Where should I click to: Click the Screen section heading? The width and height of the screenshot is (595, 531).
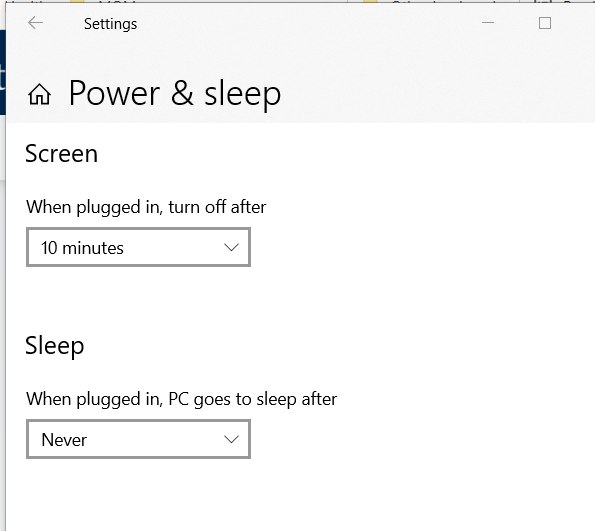pos(61,154)
